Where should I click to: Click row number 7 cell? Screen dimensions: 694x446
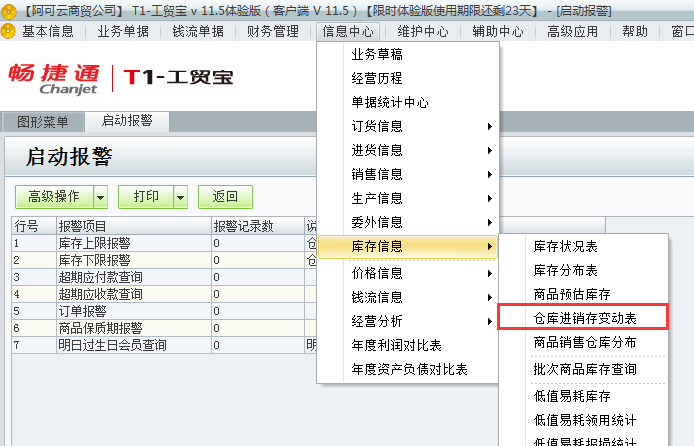34,345
